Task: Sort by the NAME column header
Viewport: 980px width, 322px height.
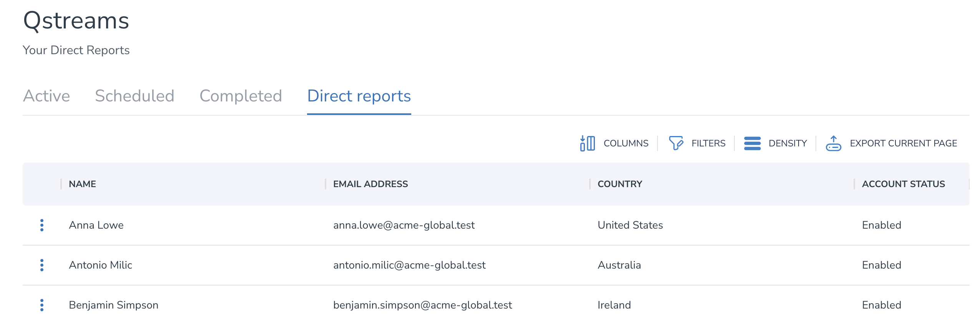Action: click(x=82, y=184)
